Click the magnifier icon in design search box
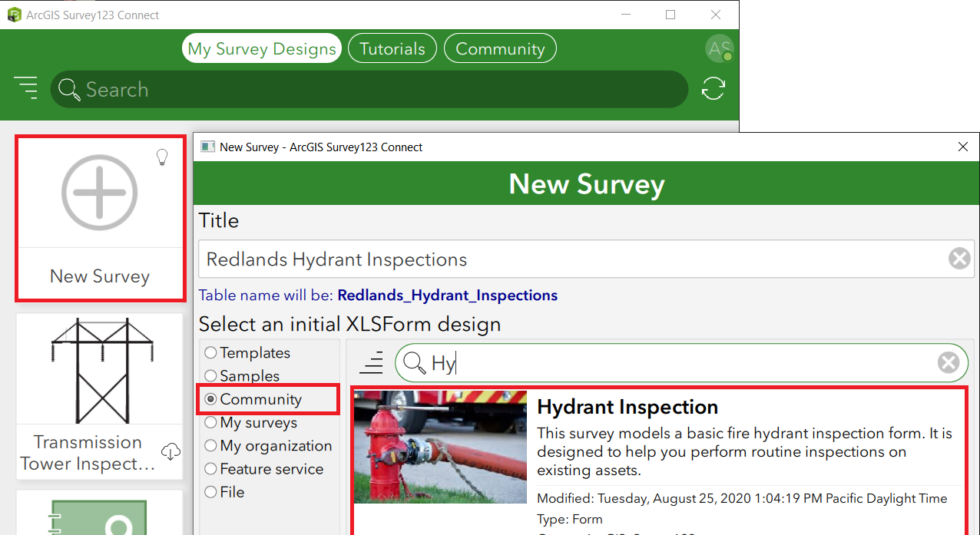Image resolution: width=980 pixels, height=535 pixels. point(415,362)
